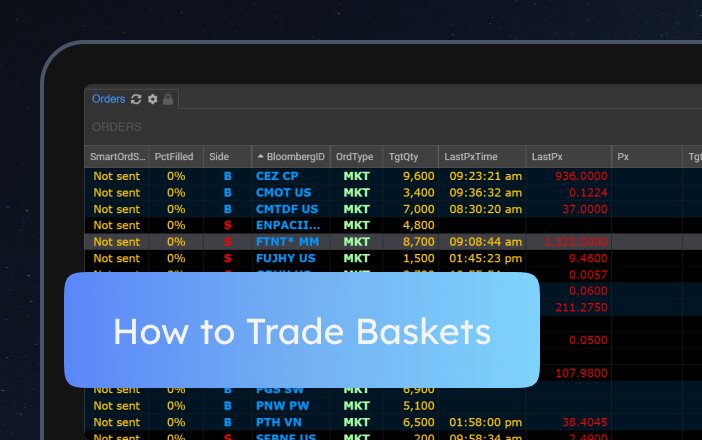This screenshot has width=702, height=440.
Task: Click the Px column header
Action: [x=623, y=157]
